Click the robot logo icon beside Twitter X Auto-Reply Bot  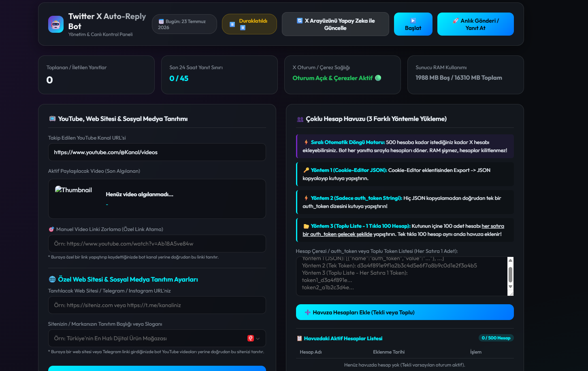coord(56,24)
